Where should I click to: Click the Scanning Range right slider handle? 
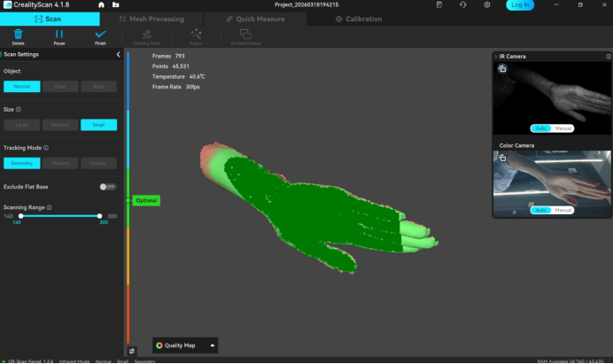tap(98, 216)
